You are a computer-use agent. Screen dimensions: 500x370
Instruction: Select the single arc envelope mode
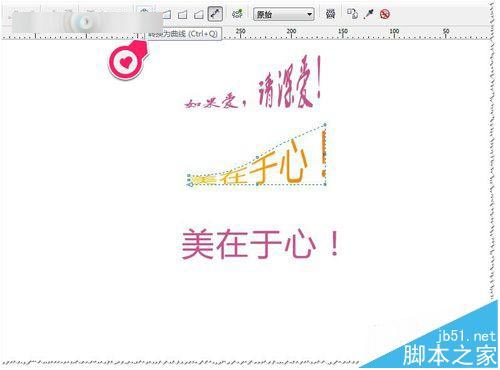(x=183, y=14)
